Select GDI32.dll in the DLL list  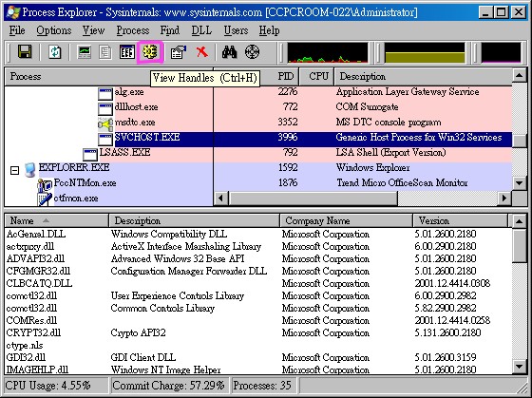click(x=26, y=357)
